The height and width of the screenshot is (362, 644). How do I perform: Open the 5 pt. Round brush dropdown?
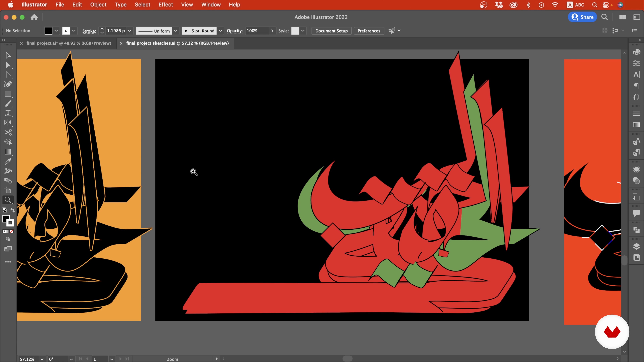[220, 31]
